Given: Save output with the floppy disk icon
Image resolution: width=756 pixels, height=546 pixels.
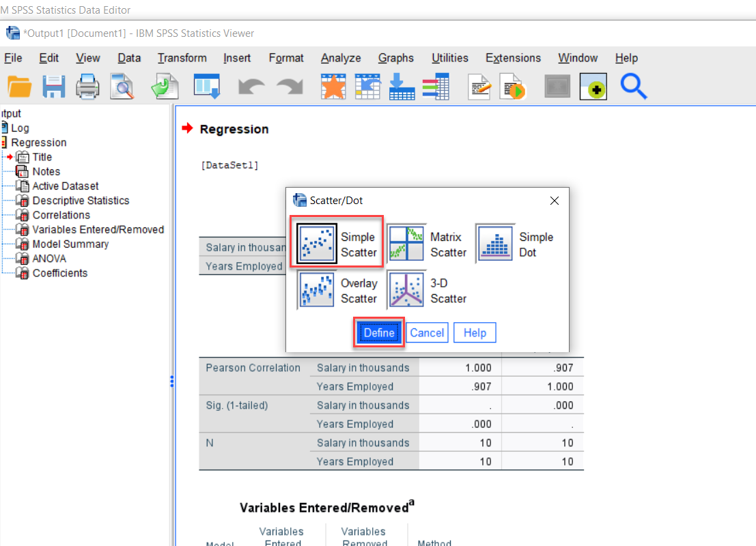Looking at the screenshot, I should point(53,87).
